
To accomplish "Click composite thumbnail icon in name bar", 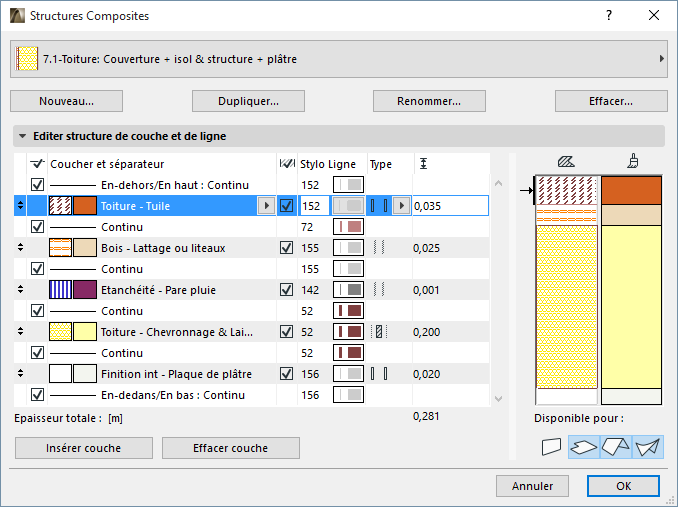I will (x=27, y=59).
